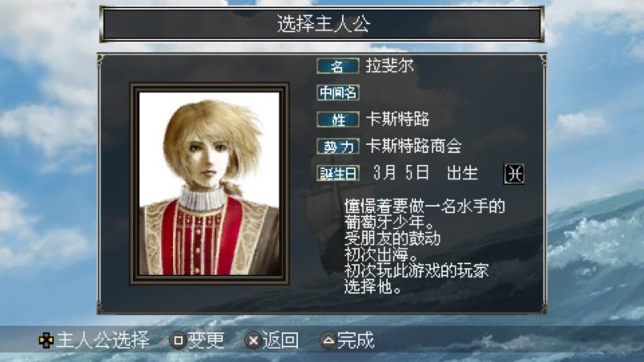Click the birthday date 3月 5日

pyautogui.click(x=401, y=173)
